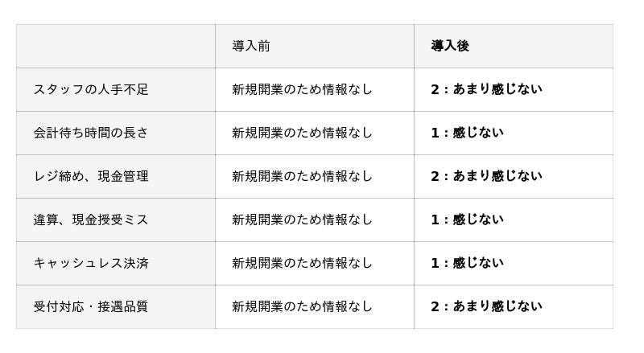The height and width of the screenshot is (353, 644).
Task: Click the 導入前 column header
Action: pyautogui.click(x=251, y=46)
